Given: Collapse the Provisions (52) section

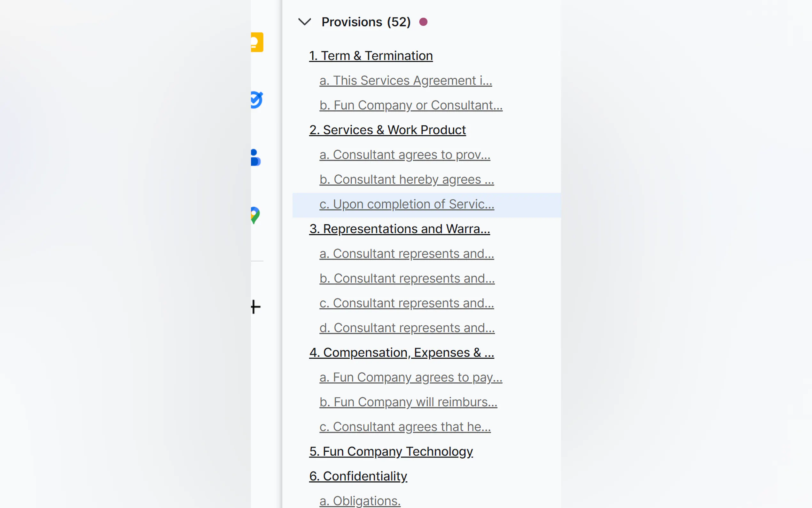Looking at the screenshot, I should pos(304,22).
